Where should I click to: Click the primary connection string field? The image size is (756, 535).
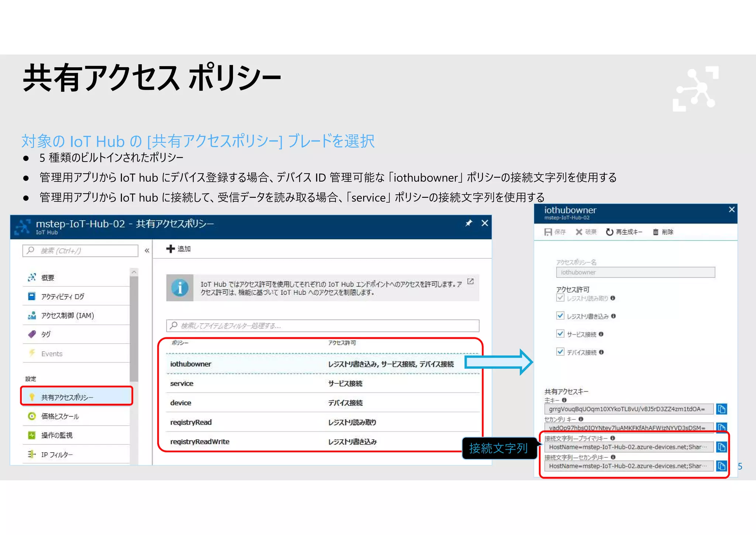[629, 447]
